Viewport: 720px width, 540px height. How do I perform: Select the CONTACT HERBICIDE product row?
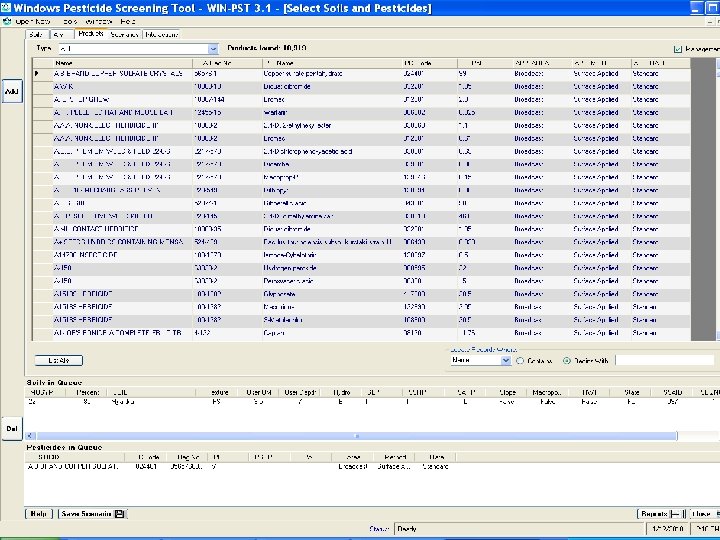tap(361, 229)
